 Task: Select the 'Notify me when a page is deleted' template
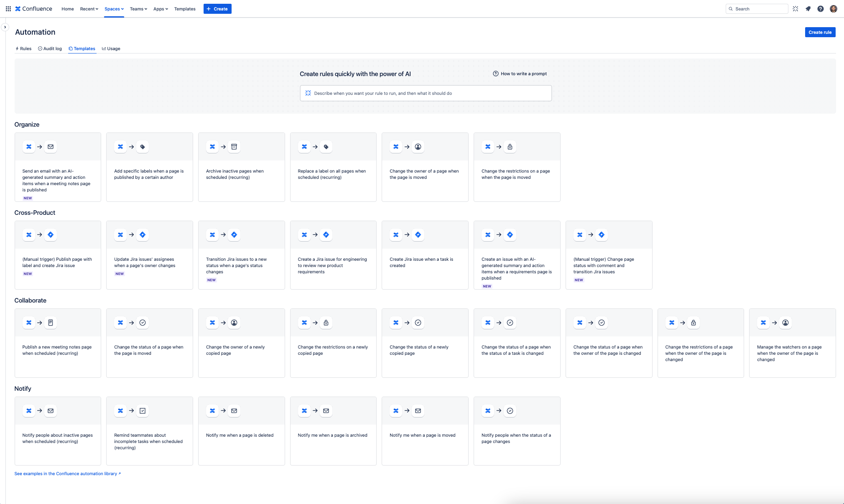[x=241, y=431]
